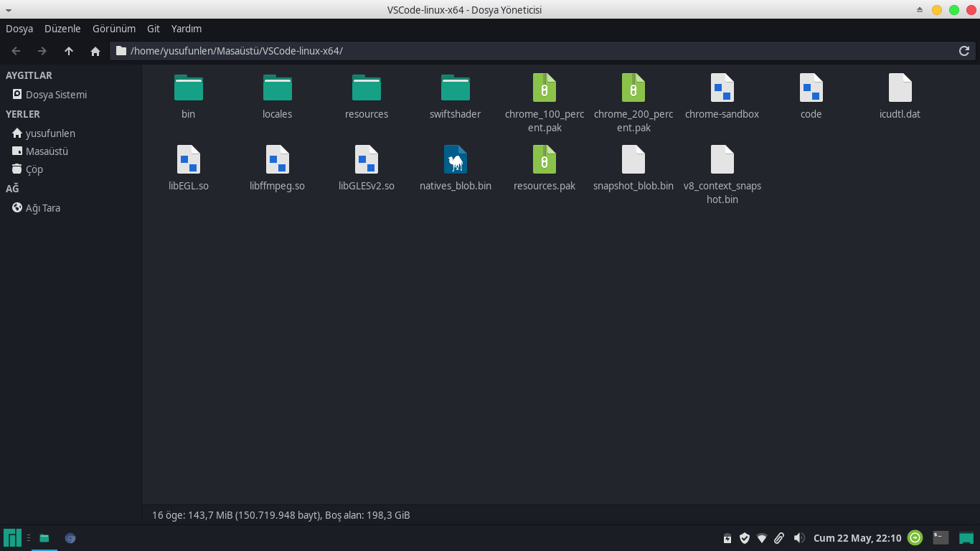
Task: Open the Dosya menu
Action: click(19, 29)
